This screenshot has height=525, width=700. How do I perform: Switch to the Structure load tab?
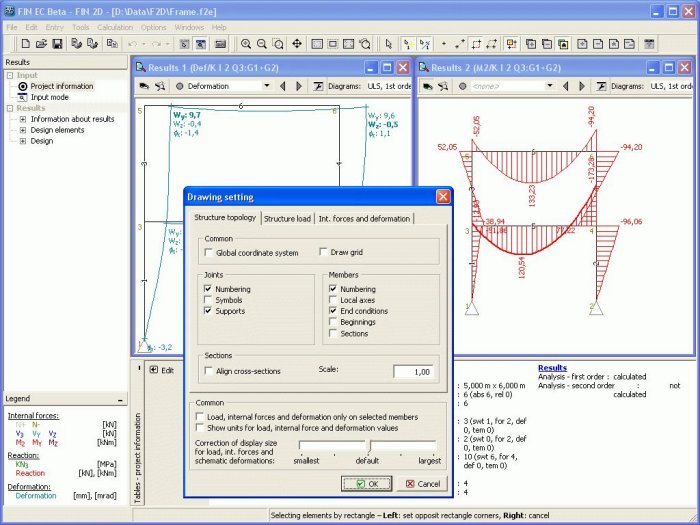287,218
